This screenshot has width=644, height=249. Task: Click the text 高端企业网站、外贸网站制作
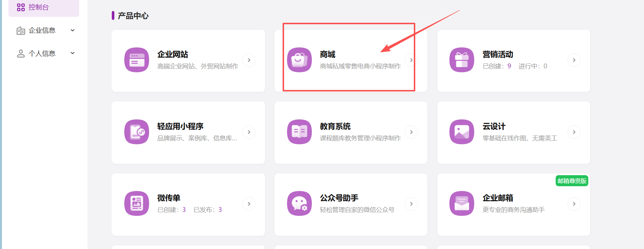point(198,66)
